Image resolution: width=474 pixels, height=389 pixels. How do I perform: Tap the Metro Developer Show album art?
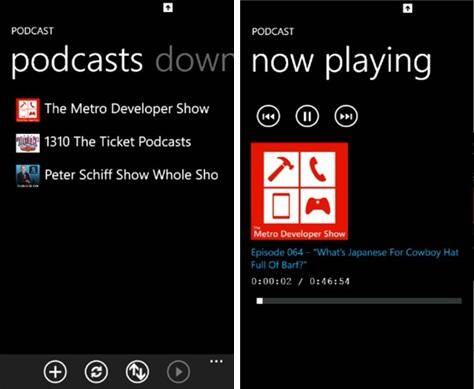(x=299, y=191)
